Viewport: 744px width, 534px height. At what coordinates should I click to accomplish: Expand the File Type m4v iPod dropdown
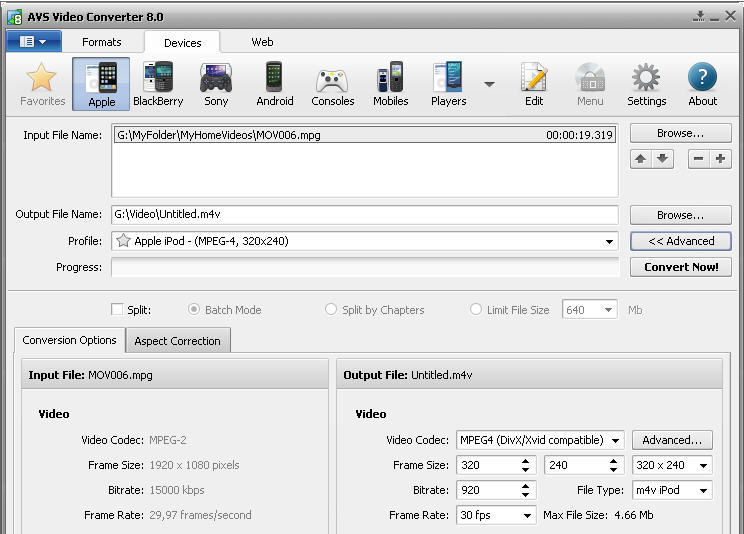(704, 490)
